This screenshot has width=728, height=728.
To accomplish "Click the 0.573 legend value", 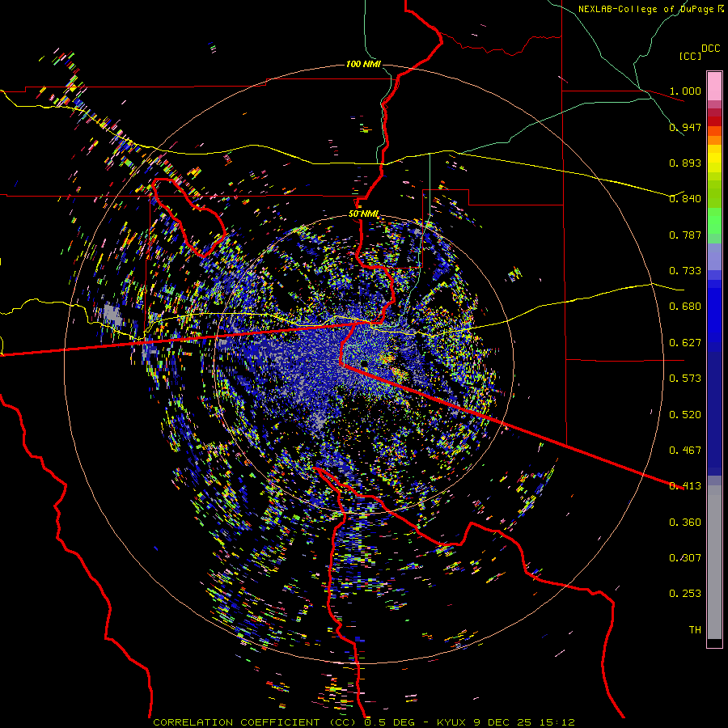I will point(685,379).
